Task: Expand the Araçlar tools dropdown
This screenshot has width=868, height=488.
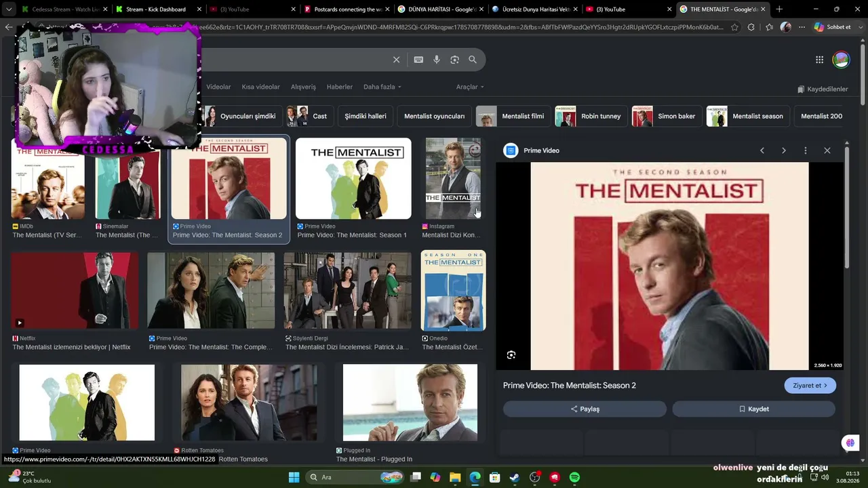Action: pos(470,87)
